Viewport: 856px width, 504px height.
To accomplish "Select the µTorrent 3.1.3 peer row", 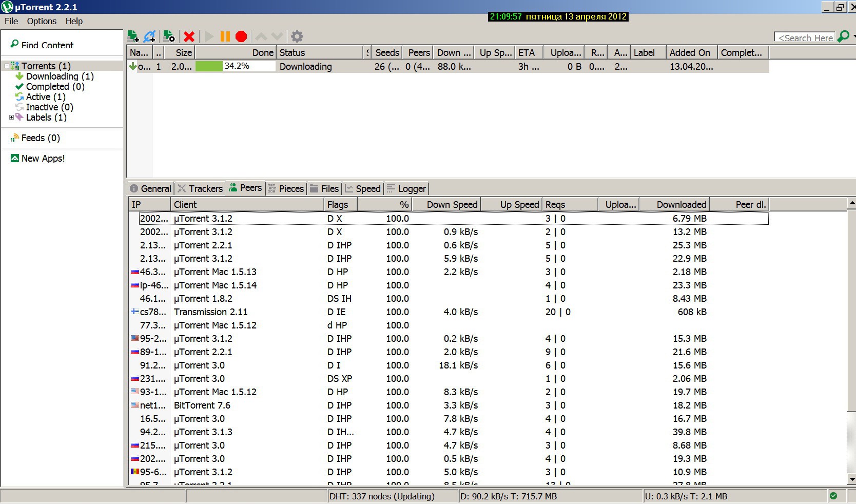I will [x=449, y=432].
